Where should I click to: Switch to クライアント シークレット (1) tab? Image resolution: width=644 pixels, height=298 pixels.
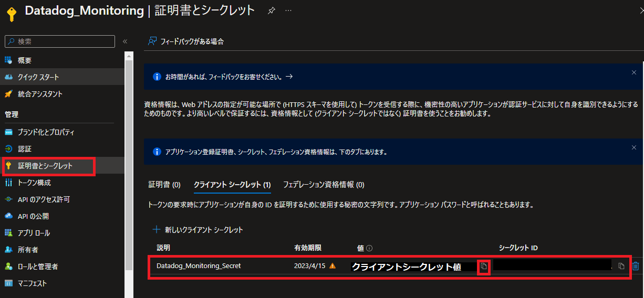pyautogui.click(x=232, y=185)
